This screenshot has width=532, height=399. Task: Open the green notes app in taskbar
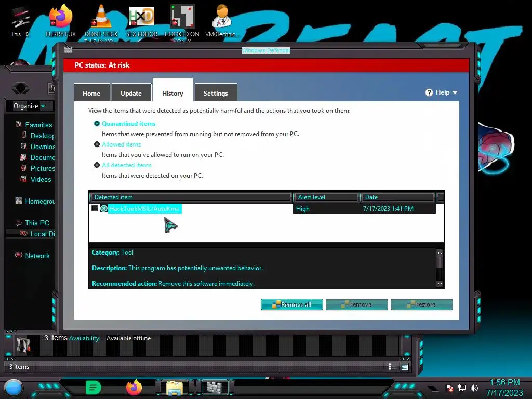tap(94, 388)
